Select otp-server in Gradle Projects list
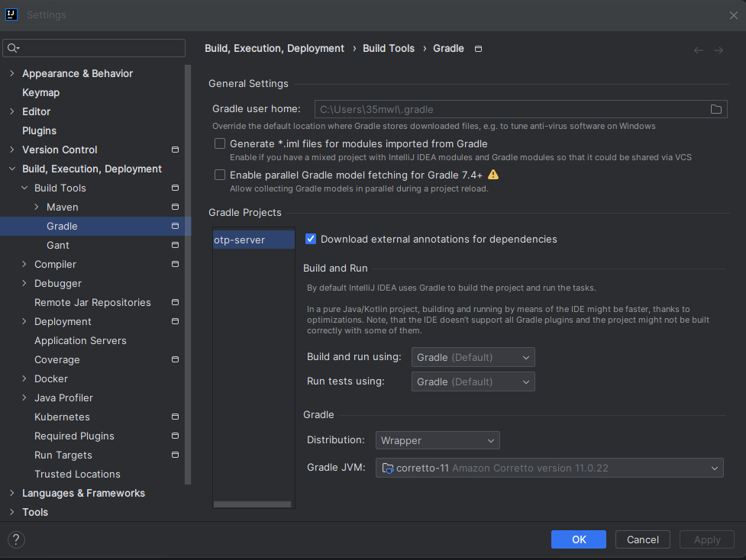The width and height of the screenshot is (746, 560). pos(254,240)
